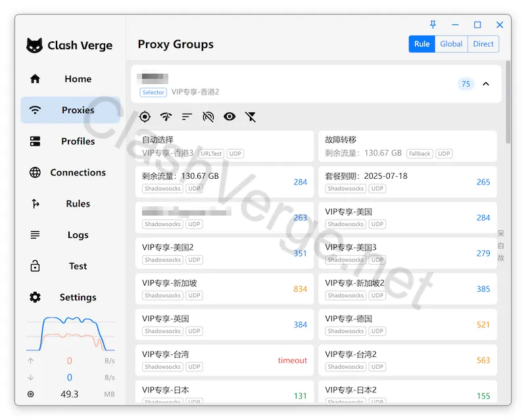
Task: Jump to group 自 in side index
Action: 500,245
